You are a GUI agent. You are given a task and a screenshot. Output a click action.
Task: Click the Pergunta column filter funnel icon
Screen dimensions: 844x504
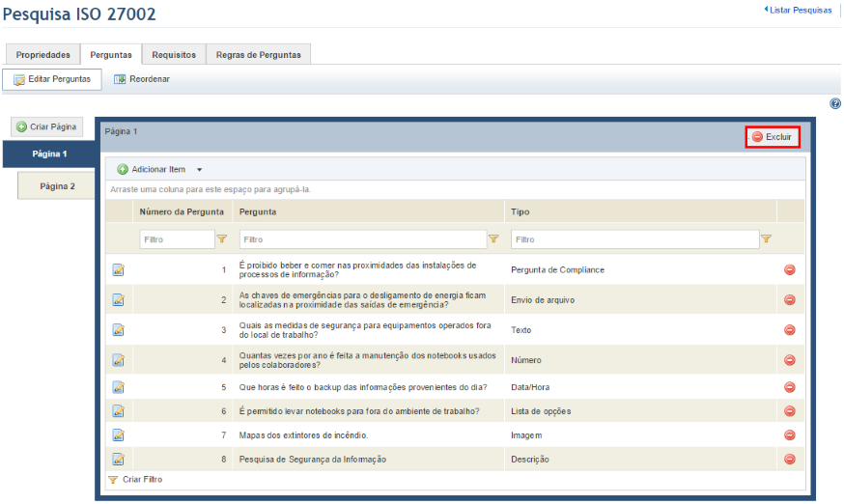(493, 239)
